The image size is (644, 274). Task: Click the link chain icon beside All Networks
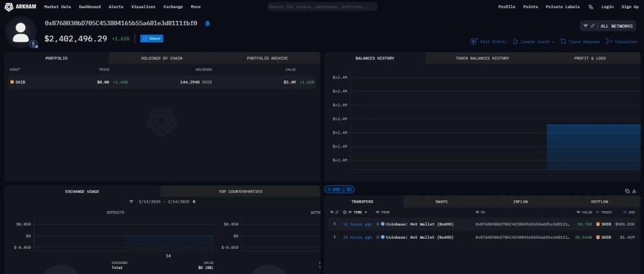pos(592,26)
